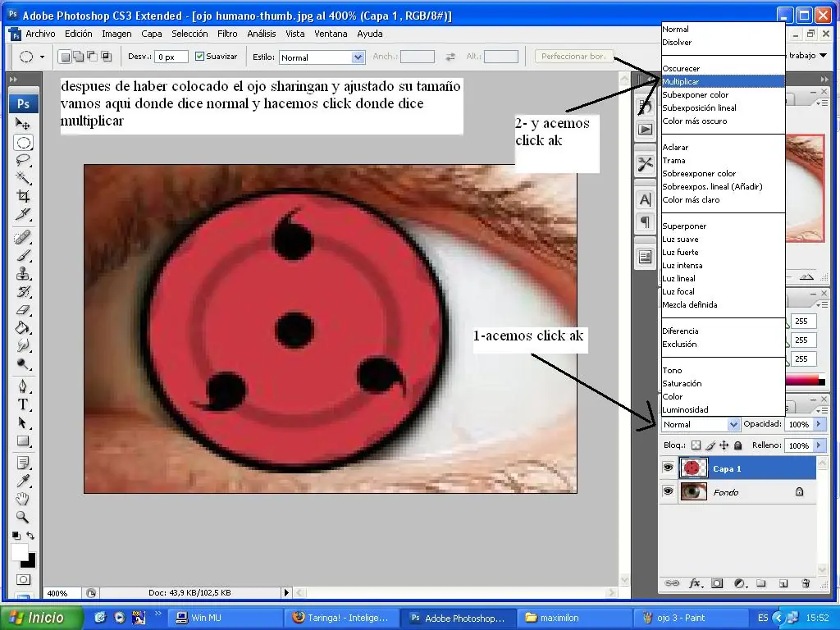This screenshot has height=630, width=840.
Task: Select the Crop tool
Action: pos(23,195)
